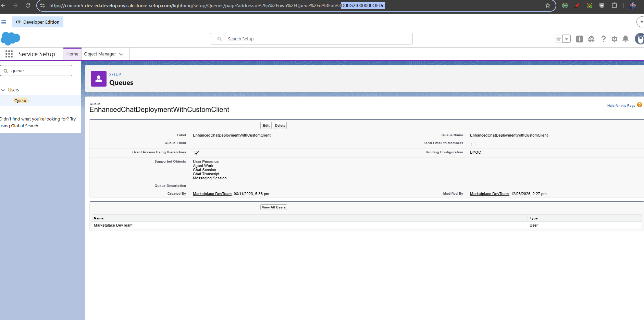
Task: Open the browser extensions puzzle icon
Action: pyautogui.click(x=614, y=5)
